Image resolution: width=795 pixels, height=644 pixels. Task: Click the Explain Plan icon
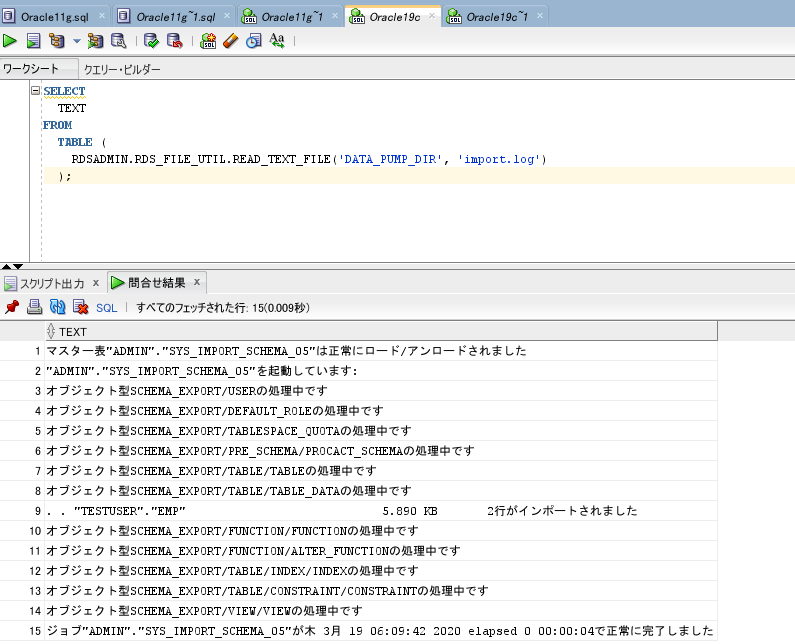pos(57,41)
